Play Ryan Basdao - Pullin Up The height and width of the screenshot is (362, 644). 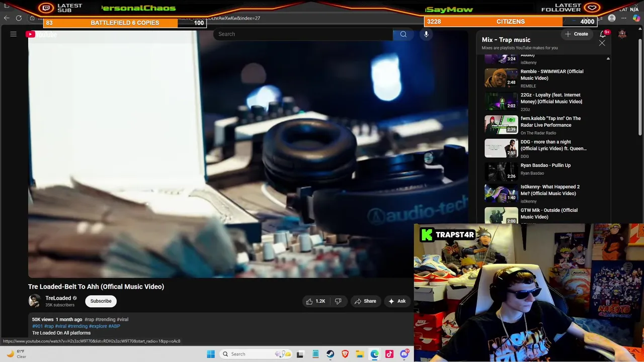click(x=545, y=165)
